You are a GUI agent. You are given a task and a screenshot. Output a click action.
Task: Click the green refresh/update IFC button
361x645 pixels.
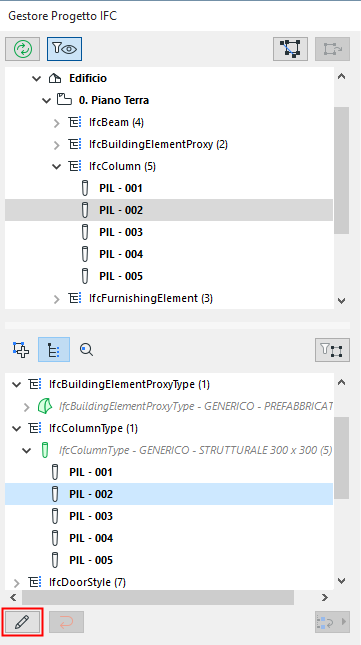pyautogui.click(x=22, y=49)
